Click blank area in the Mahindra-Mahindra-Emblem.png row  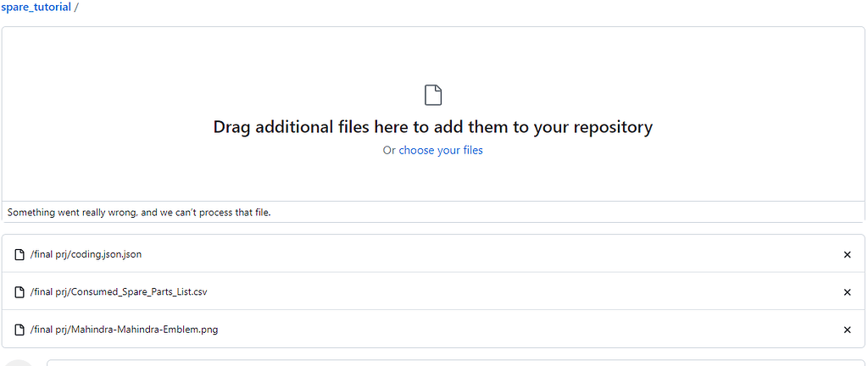(509, 330)
